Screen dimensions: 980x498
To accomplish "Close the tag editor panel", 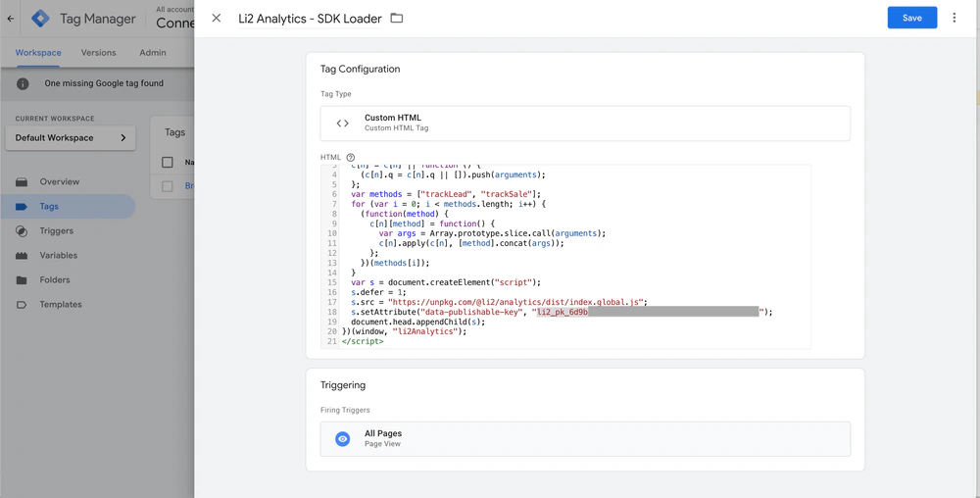I will click(217, 18).
